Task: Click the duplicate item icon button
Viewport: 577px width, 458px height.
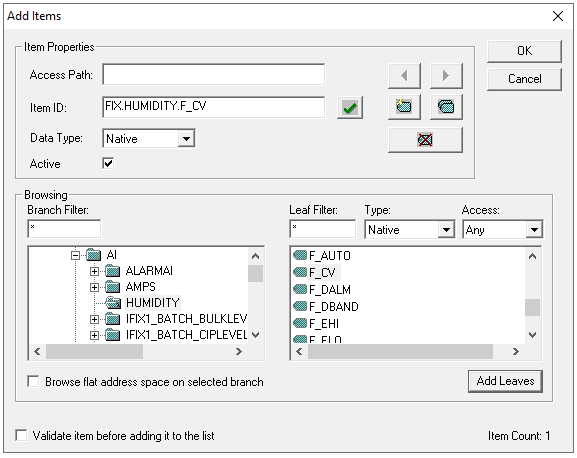Action: (446, 107)
